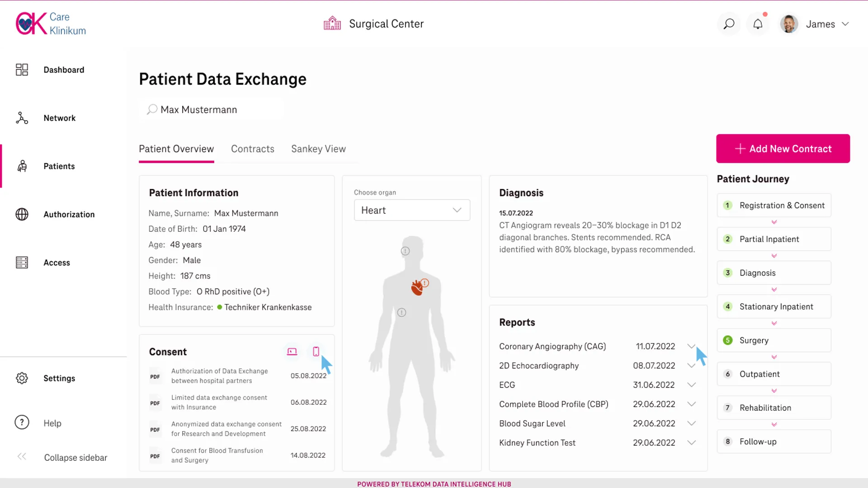
Task: Open PDF icon for Anonymized data exchange consent
Action: point(155,430)
